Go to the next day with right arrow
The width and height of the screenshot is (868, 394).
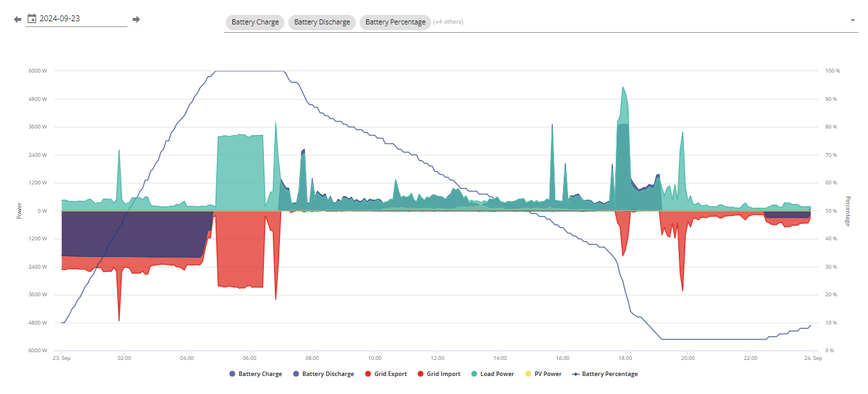click(x=136, y=19)
